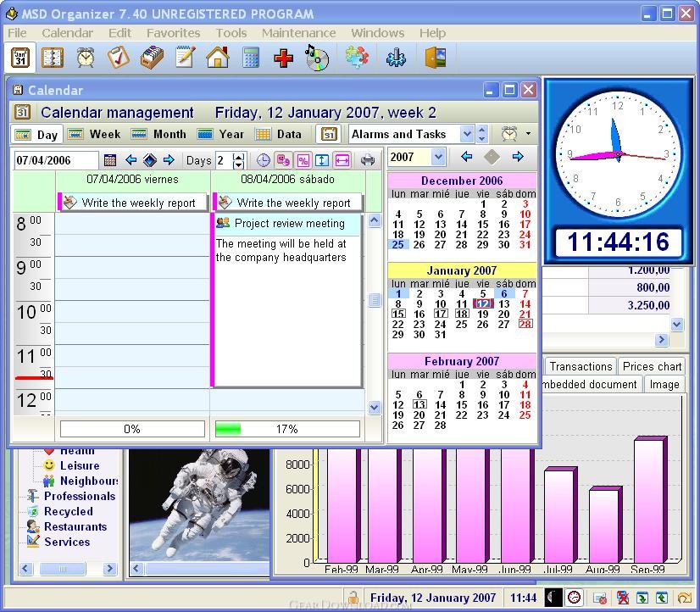Toggle the horizontal fit button

[x=342, y=160]
